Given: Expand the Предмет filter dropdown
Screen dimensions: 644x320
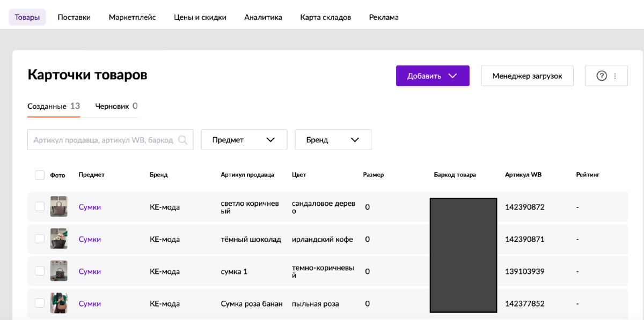Looking at the screenshot, I should [244, 140].
